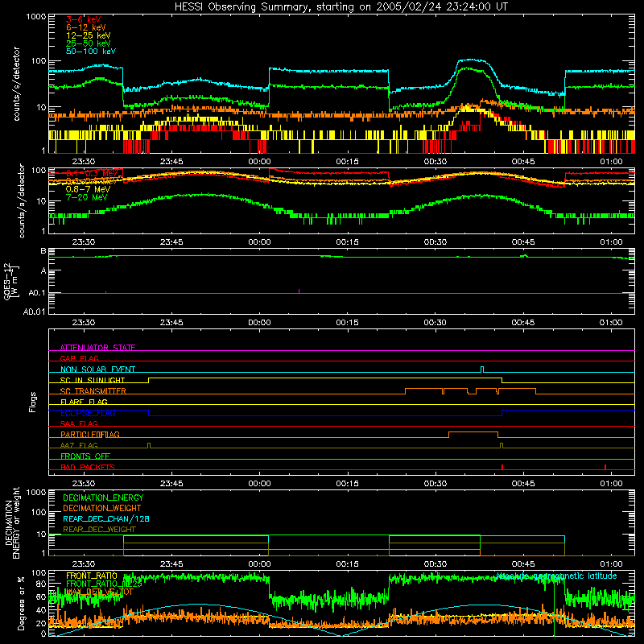Click the HESSI Observing Summary title

[x=341, y=6]
